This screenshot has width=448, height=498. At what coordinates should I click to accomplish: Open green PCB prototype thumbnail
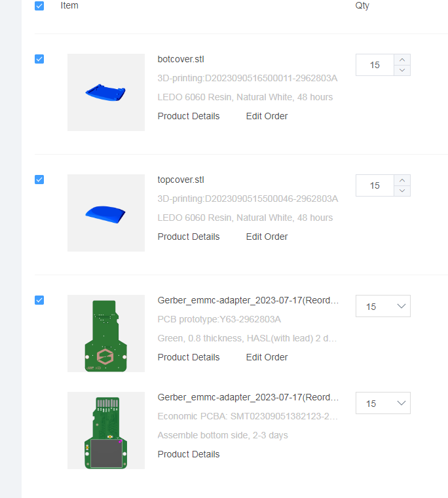click(x=106, y=334)
